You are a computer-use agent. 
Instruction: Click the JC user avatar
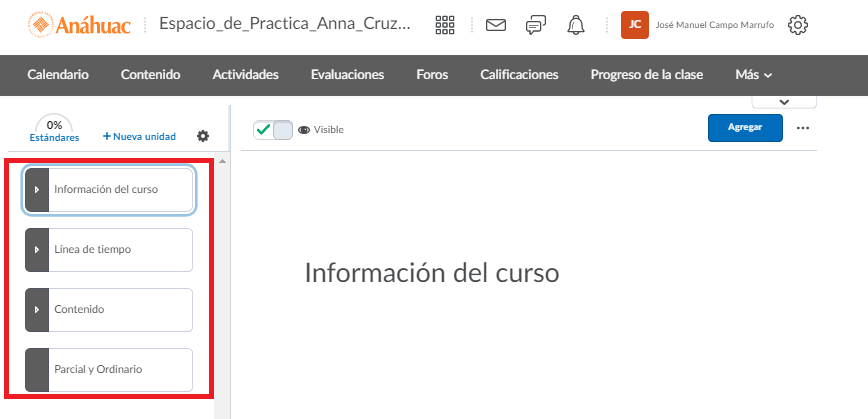click(x=634, y=26)
